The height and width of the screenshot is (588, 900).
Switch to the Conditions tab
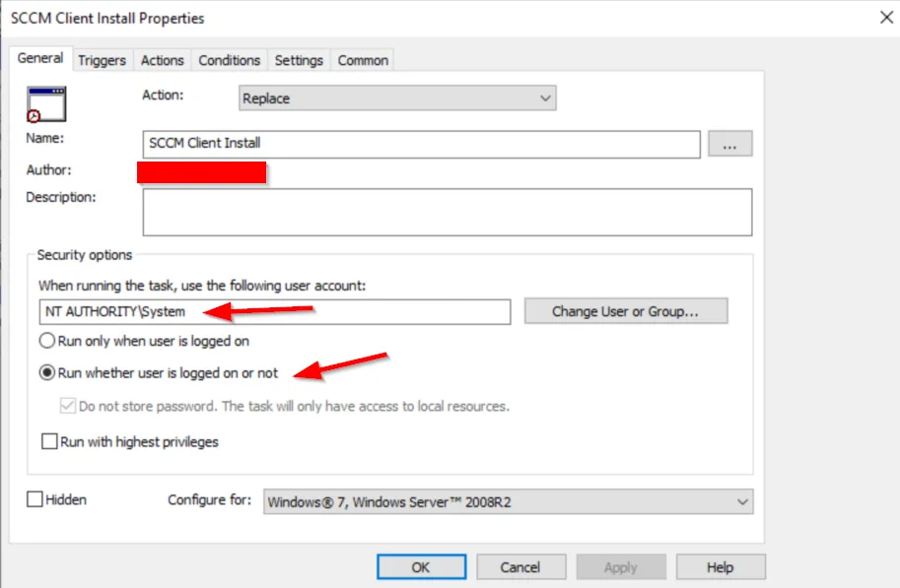pos(229,60)
